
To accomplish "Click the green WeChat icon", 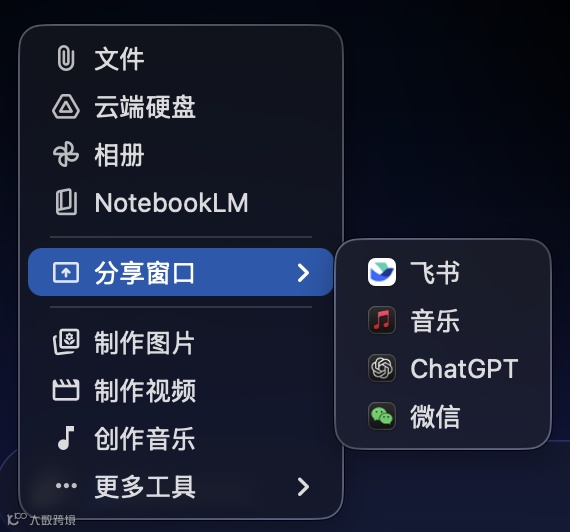I will pyautogui.click(x=382, y=416).
